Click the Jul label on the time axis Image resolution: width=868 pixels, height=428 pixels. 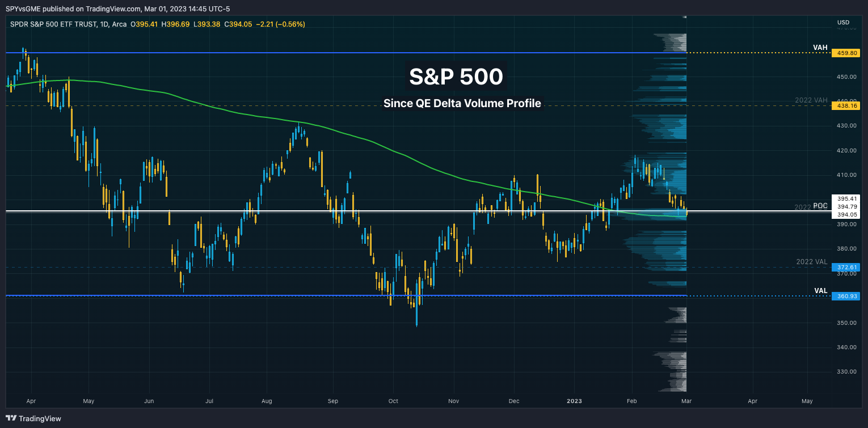[x=209, y=401]
